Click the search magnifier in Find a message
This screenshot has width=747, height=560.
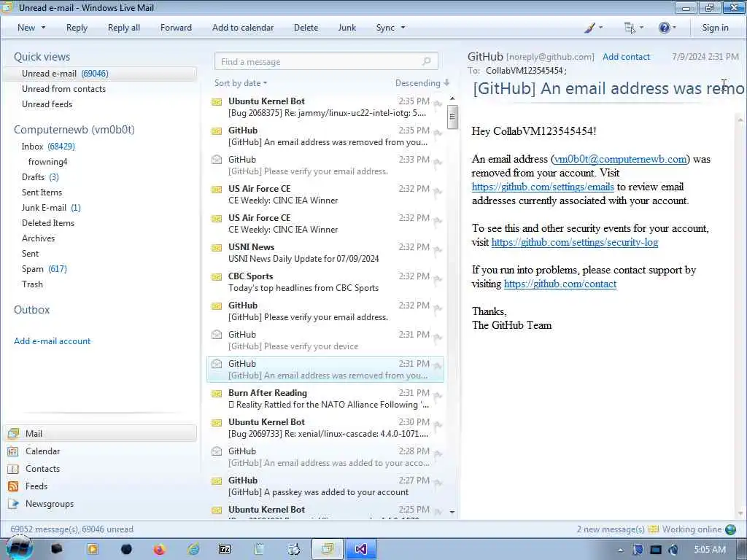point(426,61)
